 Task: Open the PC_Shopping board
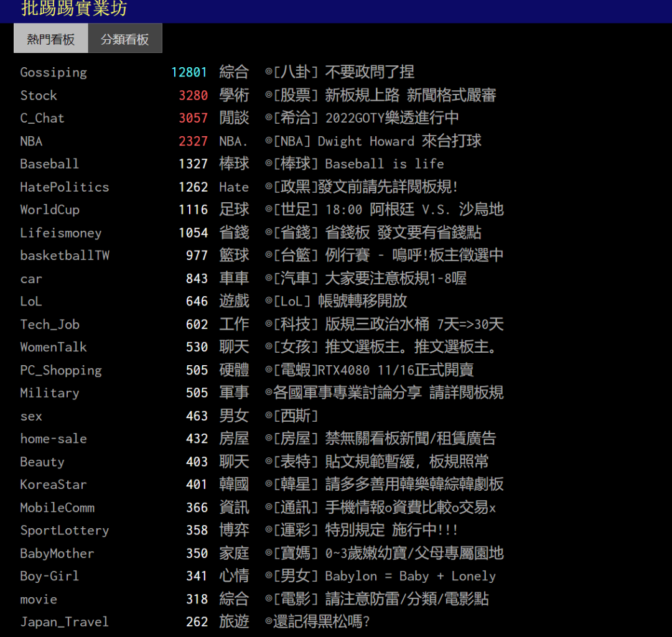60,370
